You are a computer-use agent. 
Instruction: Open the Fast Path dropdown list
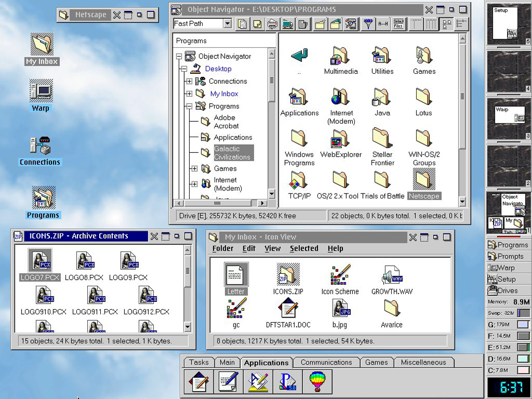228,23
